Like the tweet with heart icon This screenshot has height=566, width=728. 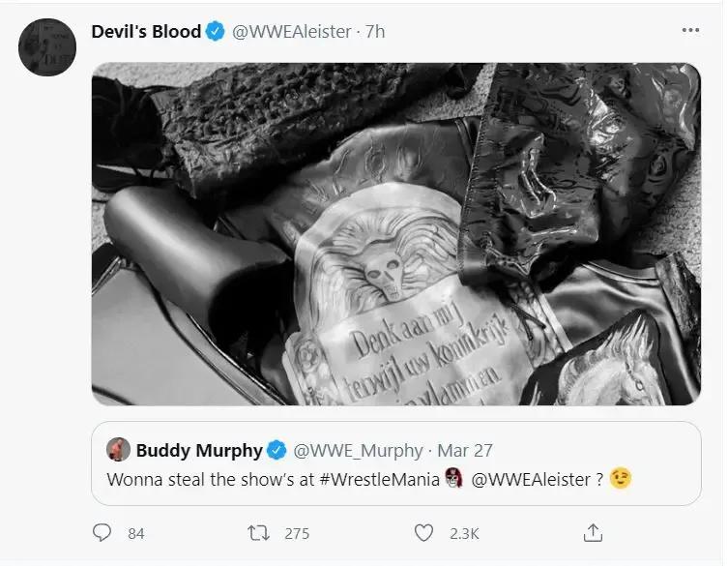point(423,532)
